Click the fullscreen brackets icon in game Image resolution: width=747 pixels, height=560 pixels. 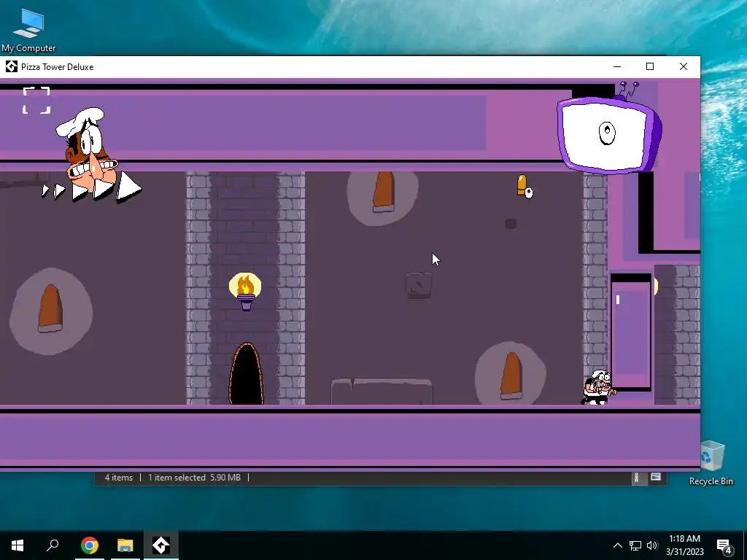[36, 101]
